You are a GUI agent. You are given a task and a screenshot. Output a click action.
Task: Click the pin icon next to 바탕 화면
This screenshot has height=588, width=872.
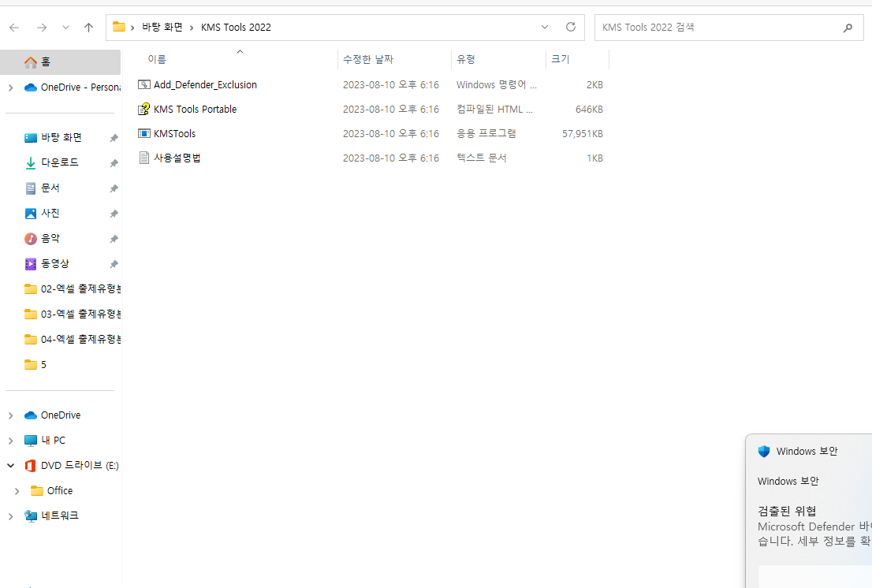pyautogui.click(x=114, y=138)
